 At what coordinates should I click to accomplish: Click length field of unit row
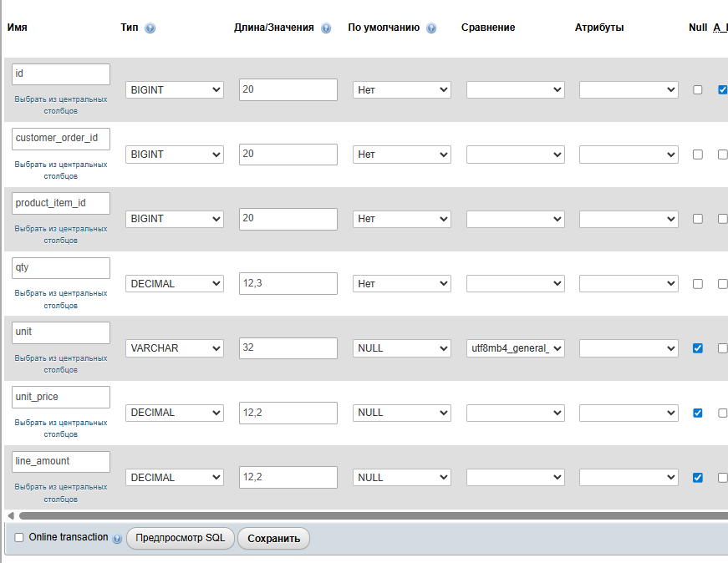point(288,348)
